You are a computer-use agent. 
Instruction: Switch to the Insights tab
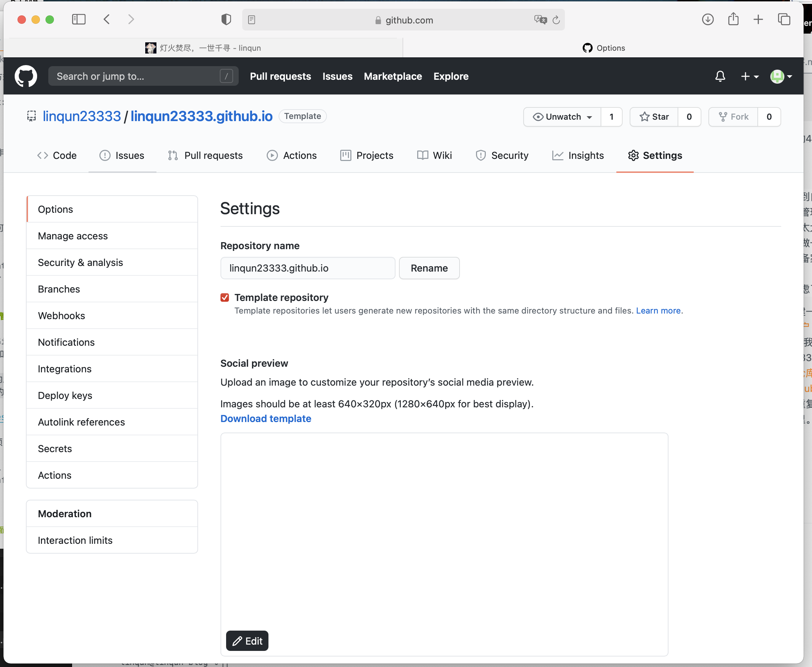[x=578, y=156]
